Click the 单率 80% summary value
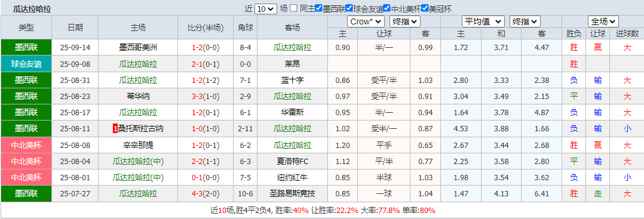Viewport: 644px width, 219px height. [427, 211]
